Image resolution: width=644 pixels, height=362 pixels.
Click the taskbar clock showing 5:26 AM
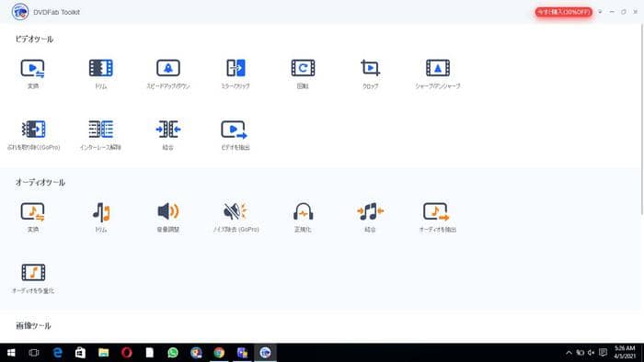[x=625, y=353]
